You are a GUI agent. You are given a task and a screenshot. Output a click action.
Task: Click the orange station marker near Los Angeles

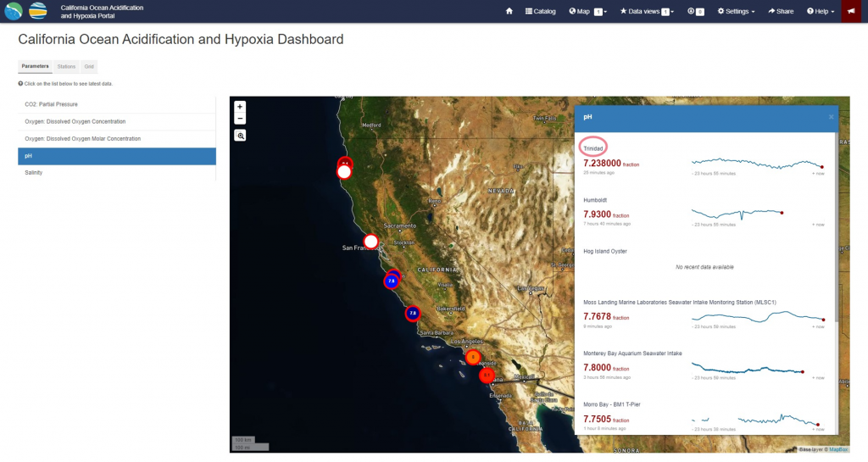coord(473,357)
